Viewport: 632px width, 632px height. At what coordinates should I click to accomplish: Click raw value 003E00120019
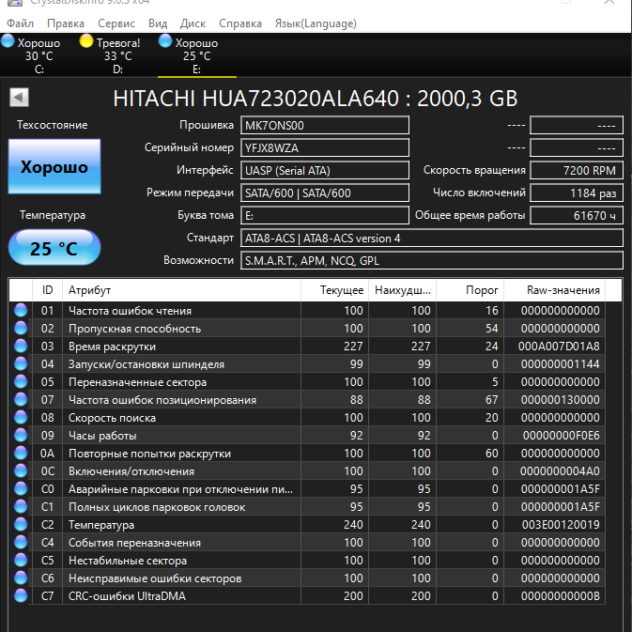click(x=561, y=524)
